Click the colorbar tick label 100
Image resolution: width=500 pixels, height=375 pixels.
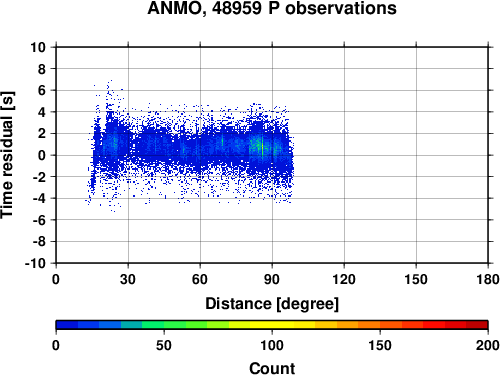(x=272, y=345)
